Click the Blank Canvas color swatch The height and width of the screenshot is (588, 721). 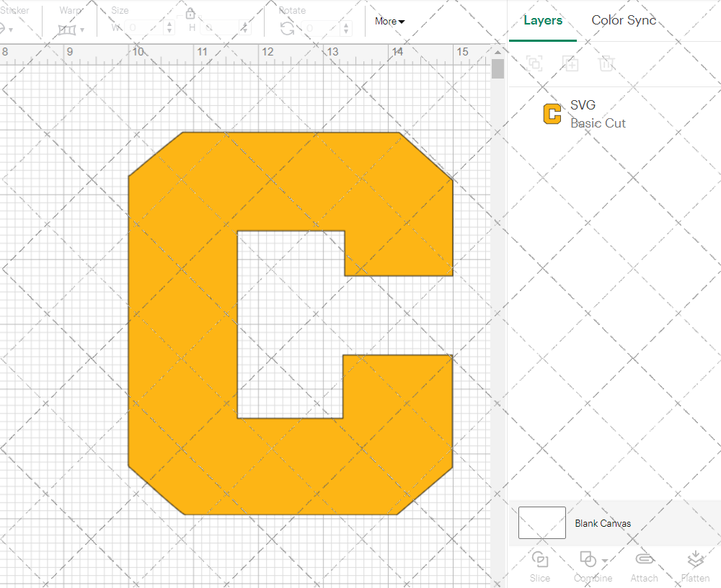(541, 523)
